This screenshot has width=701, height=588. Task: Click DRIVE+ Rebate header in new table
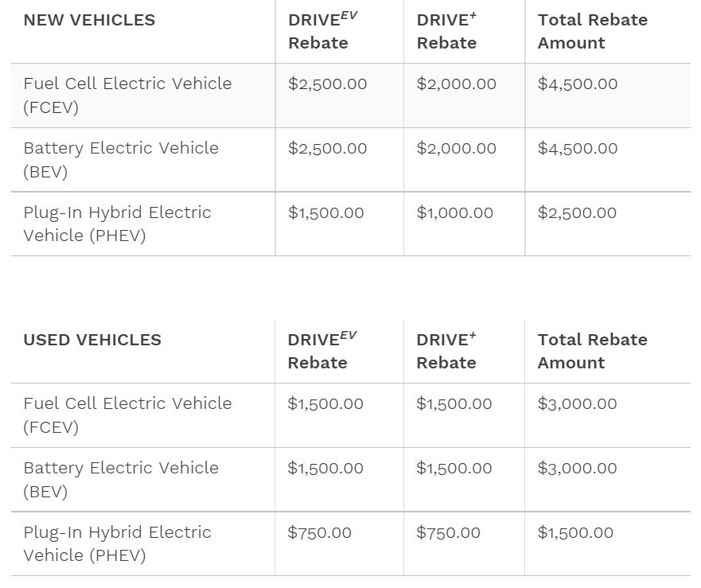click(446, 31)
